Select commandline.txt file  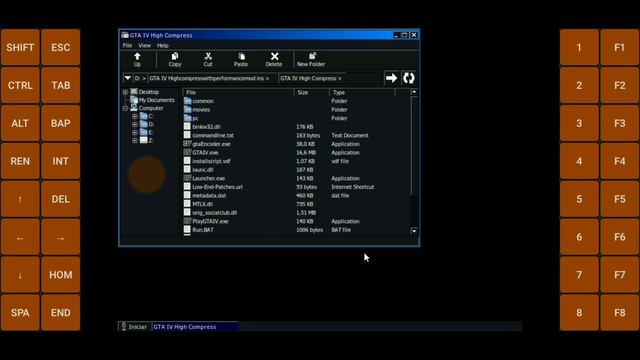[x=213, y=136]
